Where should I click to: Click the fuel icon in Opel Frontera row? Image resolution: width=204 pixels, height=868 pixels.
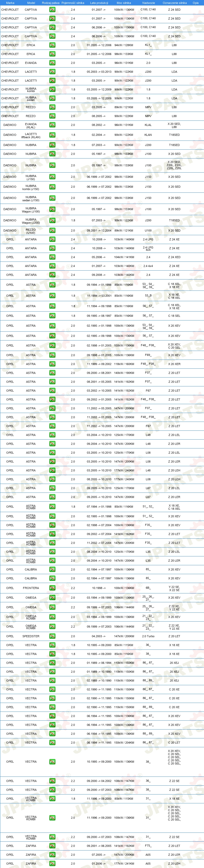[52, 588]
